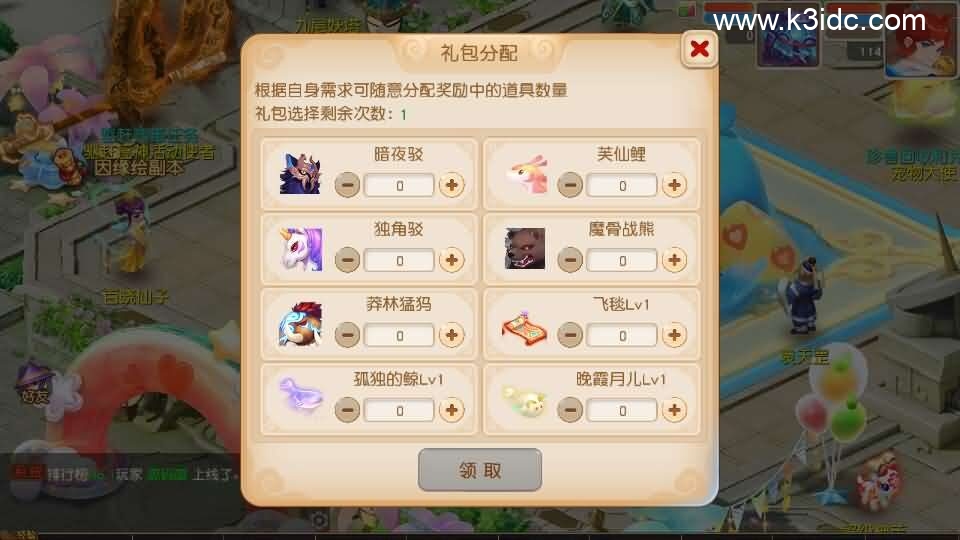
Task: Select the 飞毯Lv1 flying carpet icon
Action: [525, 329]
